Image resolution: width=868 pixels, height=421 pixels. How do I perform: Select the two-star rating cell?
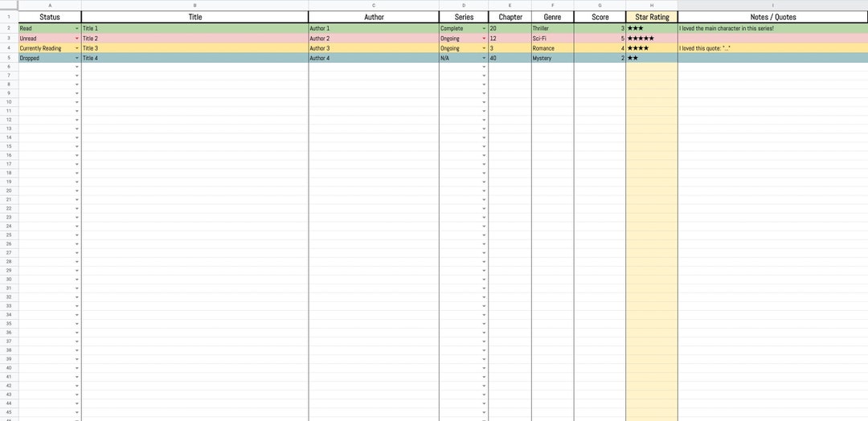(652, 58)
